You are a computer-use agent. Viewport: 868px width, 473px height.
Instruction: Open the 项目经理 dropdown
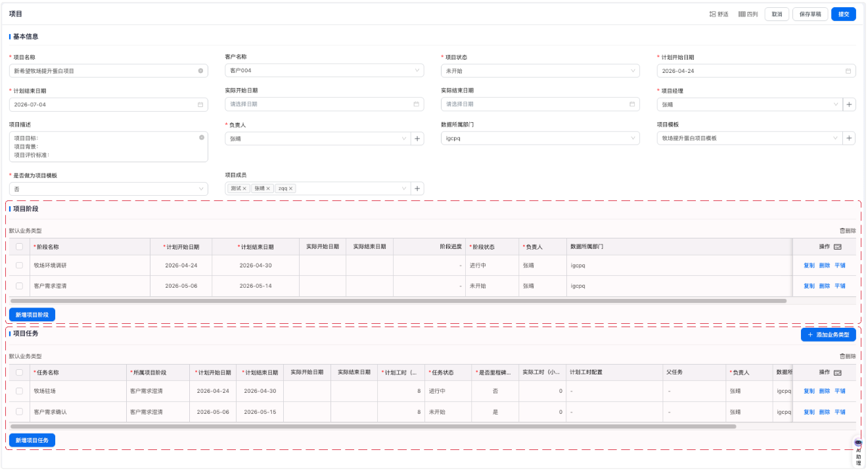tap(750, 104)
